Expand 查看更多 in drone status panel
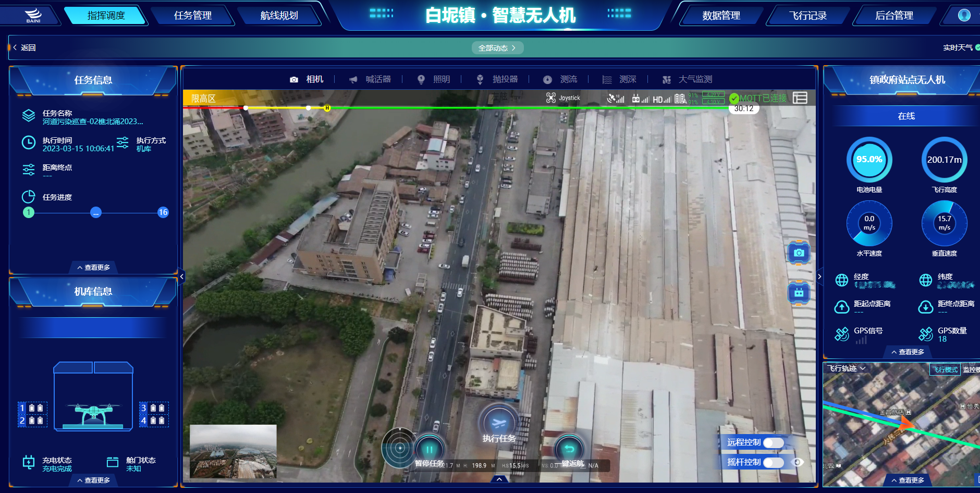The image size is (980, 493). point(908,352)
